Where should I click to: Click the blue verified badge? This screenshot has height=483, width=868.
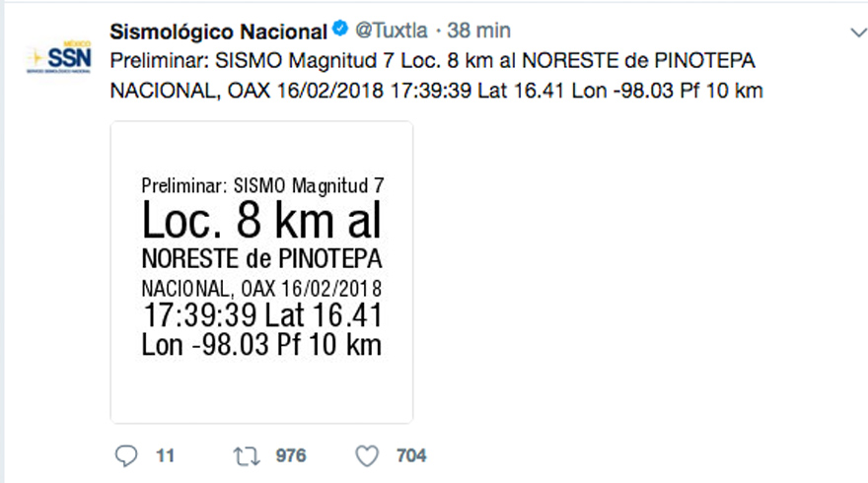coord(340,29)
